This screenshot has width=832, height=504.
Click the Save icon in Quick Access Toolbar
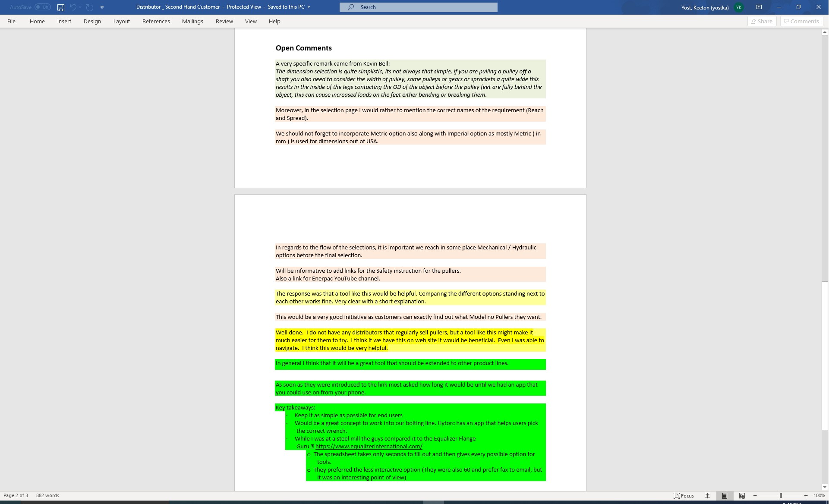[x=60, y=7]
